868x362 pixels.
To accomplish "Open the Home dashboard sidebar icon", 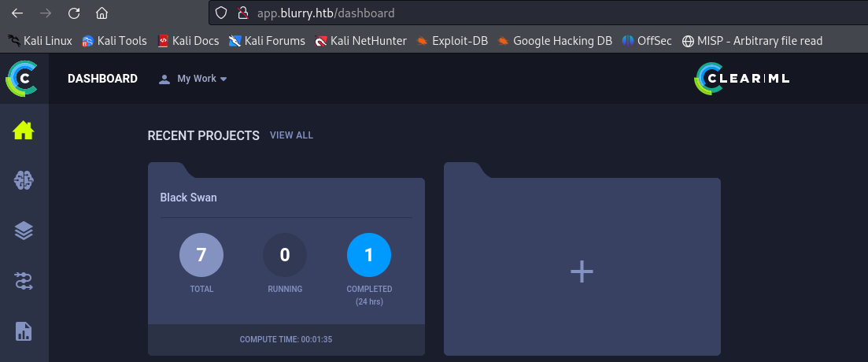I will tap(24, 131).
